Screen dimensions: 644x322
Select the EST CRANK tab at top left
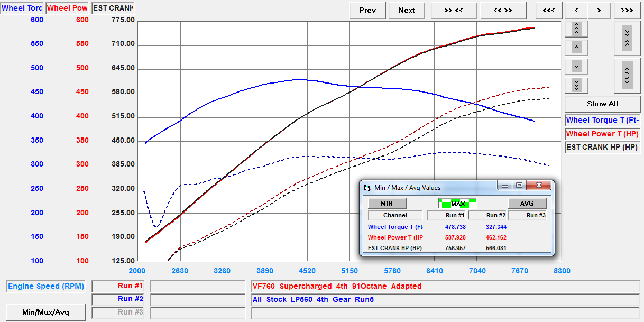[x=113, y=8]
